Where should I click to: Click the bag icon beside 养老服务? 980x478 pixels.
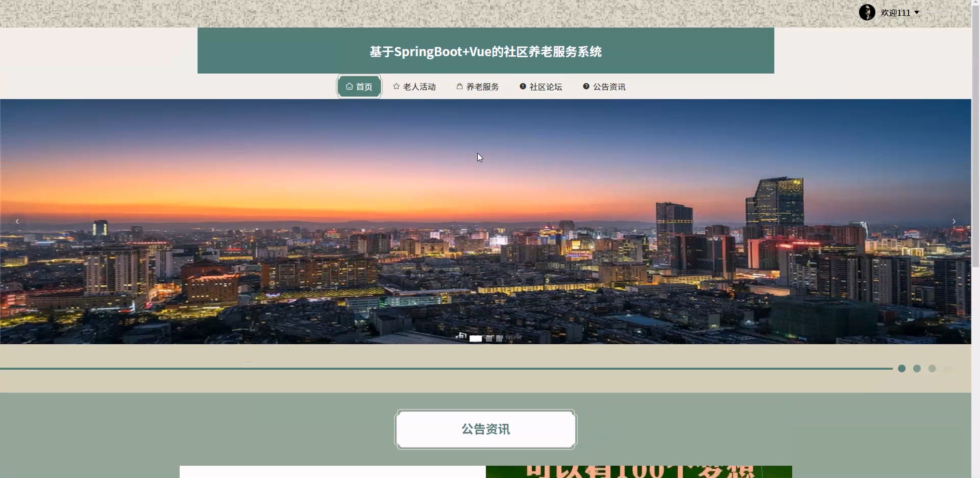point(459,87)
